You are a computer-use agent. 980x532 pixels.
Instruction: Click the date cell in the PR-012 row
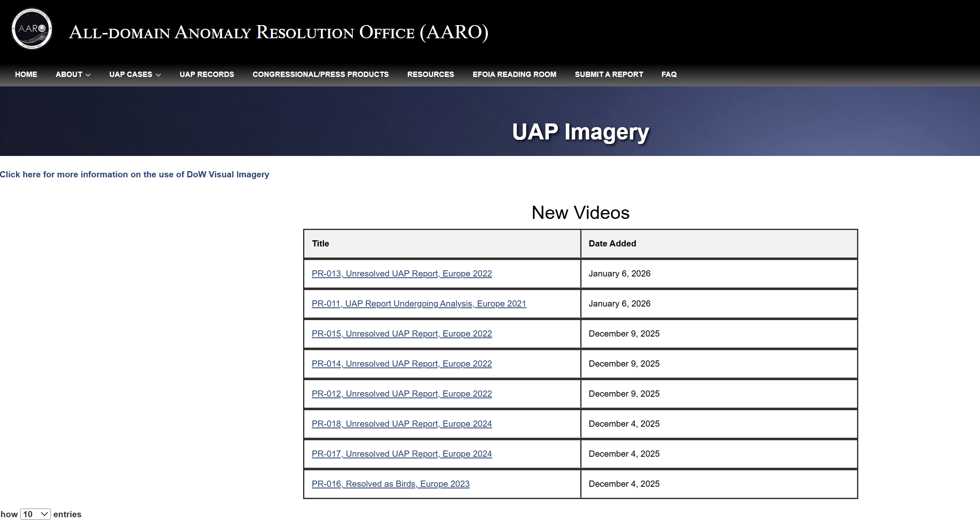pyautogui.click(x=719, y=394)
